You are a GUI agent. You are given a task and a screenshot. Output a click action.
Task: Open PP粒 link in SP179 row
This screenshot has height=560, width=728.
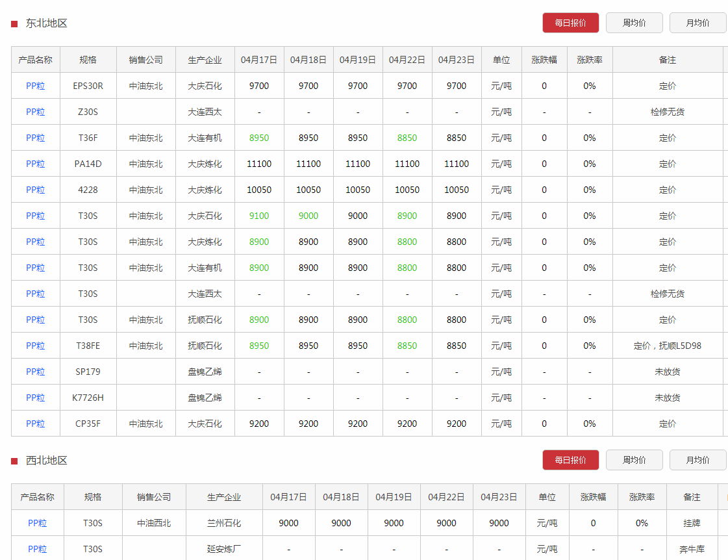(35, 372)
